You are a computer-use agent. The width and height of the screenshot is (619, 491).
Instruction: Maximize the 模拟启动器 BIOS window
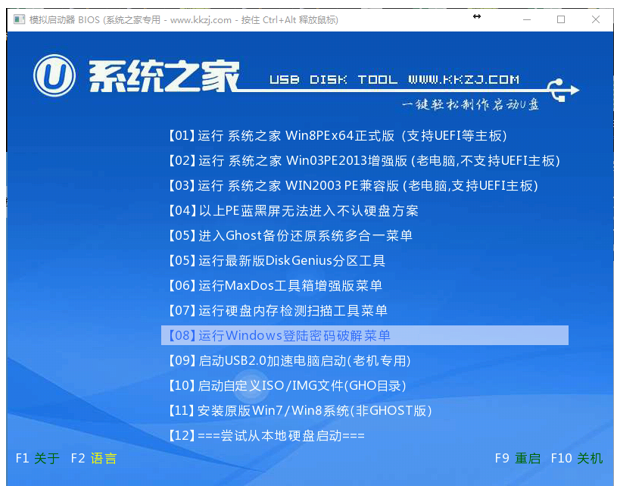[561, 19]
